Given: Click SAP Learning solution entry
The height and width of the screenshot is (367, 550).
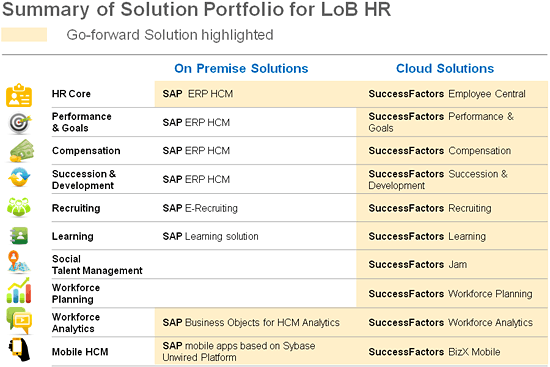Looking at the screenshot, I should pyautogui.click(x=210, y=236).
